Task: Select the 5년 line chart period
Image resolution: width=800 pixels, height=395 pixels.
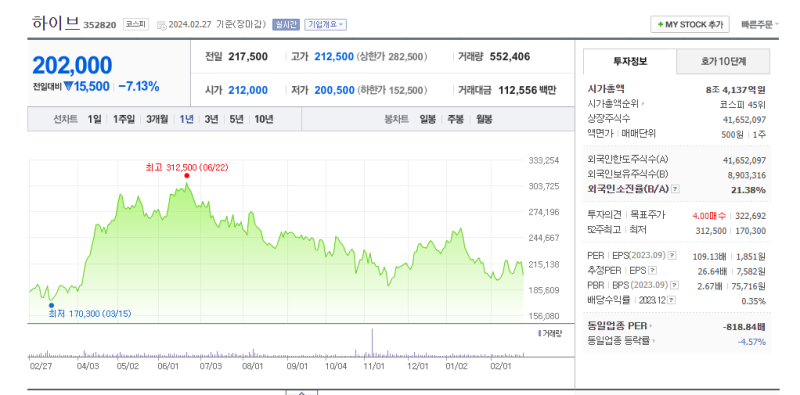Action: [236, 119]
